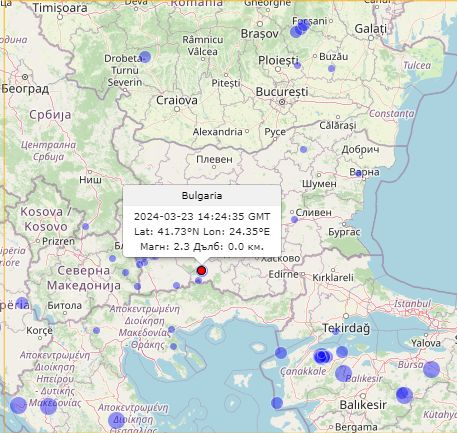Click the blue marker left of Сливен
Image resolution: width=457 pixels, height=433 pixels.
tap(294, 219)
